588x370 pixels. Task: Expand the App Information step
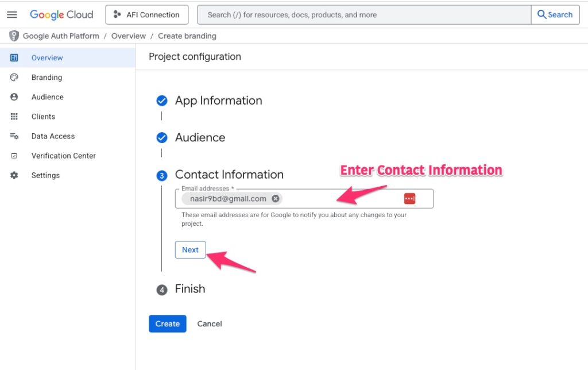218,101
